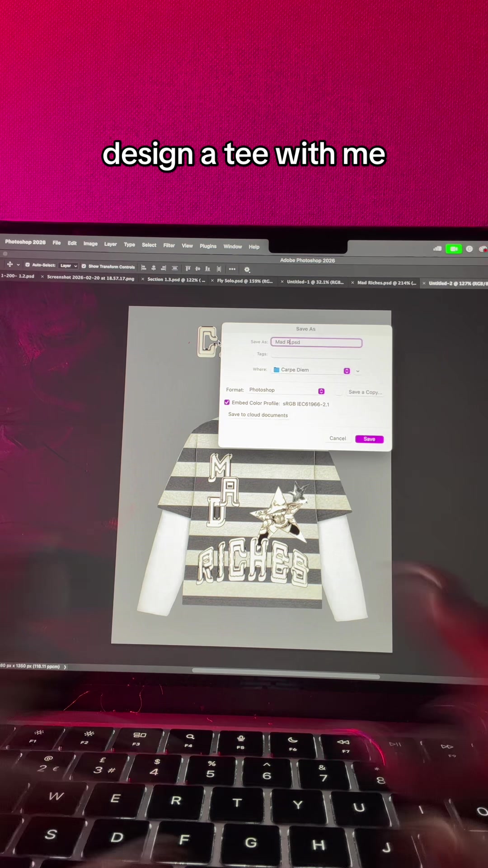Open the Plugins menu

(x=208, y=246)
